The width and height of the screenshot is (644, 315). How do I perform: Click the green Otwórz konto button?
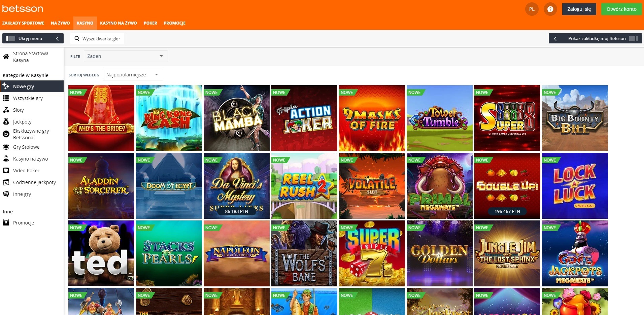click(x=621, y=9)
